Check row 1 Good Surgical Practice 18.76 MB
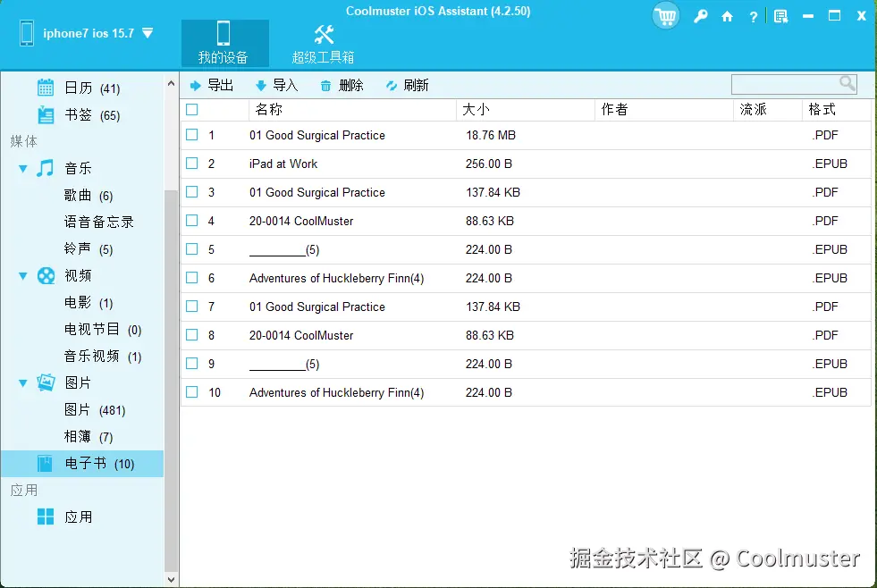The image size is (877, 588). [192, 135]
